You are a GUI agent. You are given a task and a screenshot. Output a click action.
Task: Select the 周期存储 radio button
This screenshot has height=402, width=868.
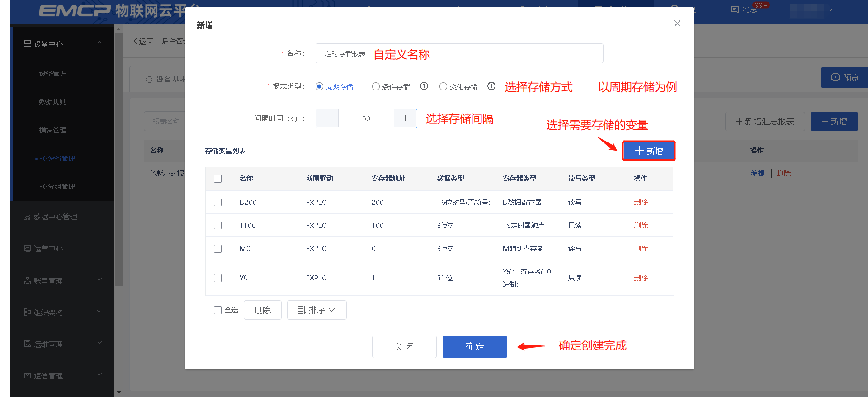pos(319,86)
